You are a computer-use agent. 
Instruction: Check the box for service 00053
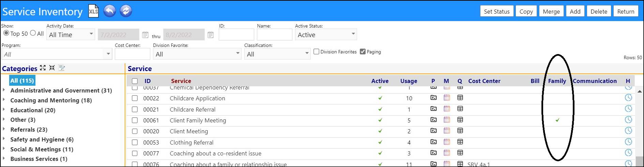tap(135, 142)
